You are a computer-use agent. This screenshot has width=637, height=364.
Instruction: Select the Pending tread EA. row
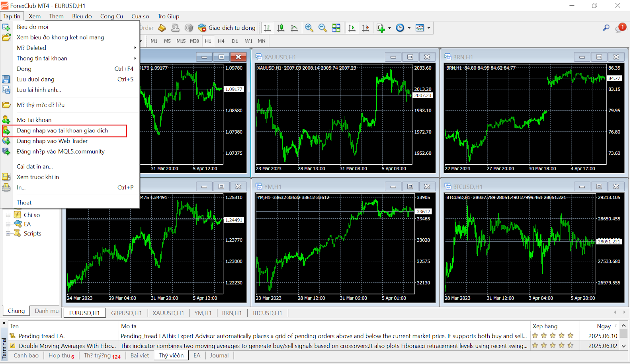[314, 336]
